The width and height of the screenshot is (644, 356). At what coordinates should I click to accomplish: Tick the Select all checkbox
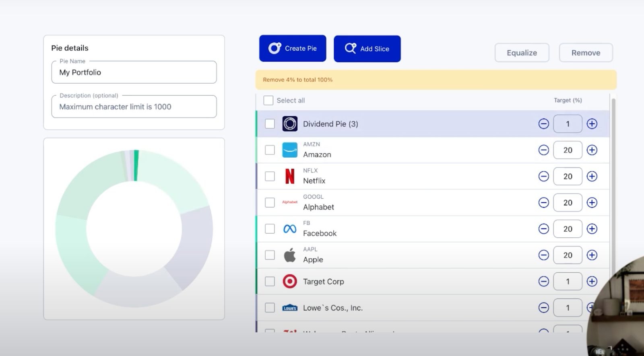click(x=268, y=100)
